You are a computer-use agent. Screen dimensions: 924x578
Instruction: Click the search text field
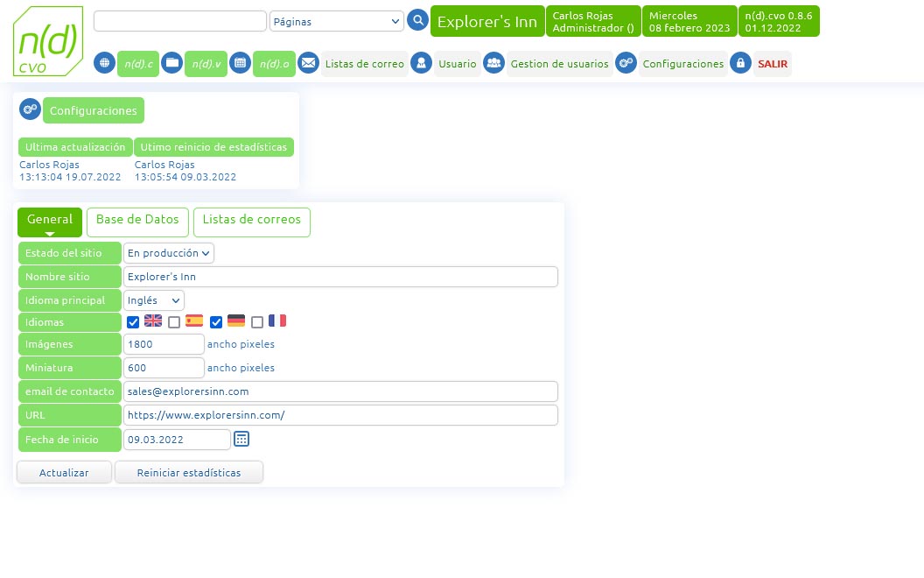[180, 21]
